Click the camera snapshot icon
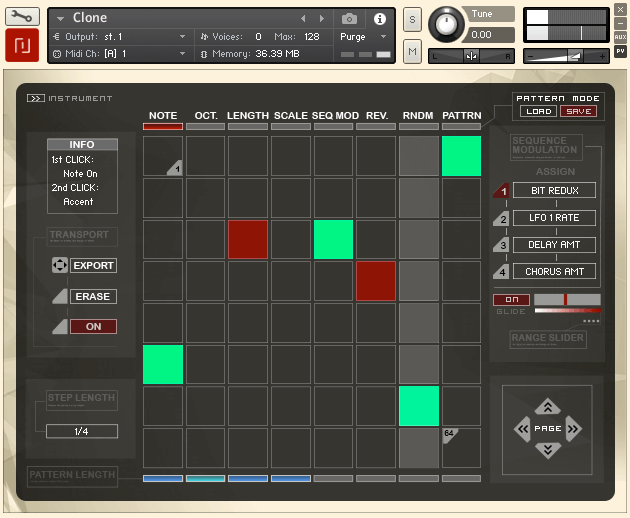630x518 pixels. coord(349,18)
